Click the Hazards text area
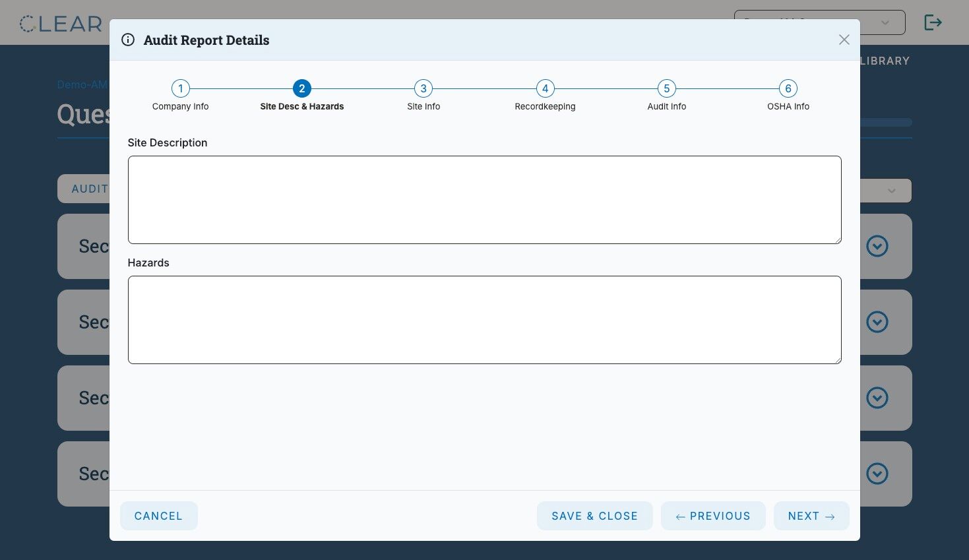The width and height of the screenshot is (969, 560). click(x=485, y=320)
